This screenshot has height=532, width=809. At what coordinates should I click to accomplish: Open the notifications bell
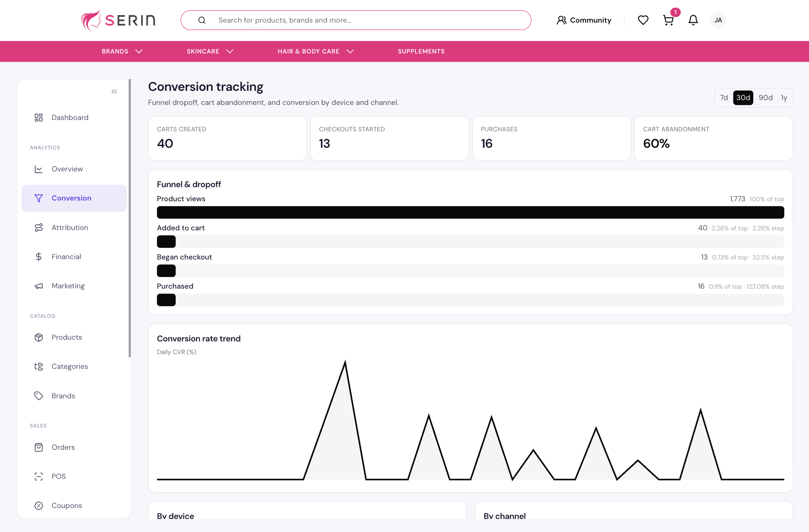(693, 20)
